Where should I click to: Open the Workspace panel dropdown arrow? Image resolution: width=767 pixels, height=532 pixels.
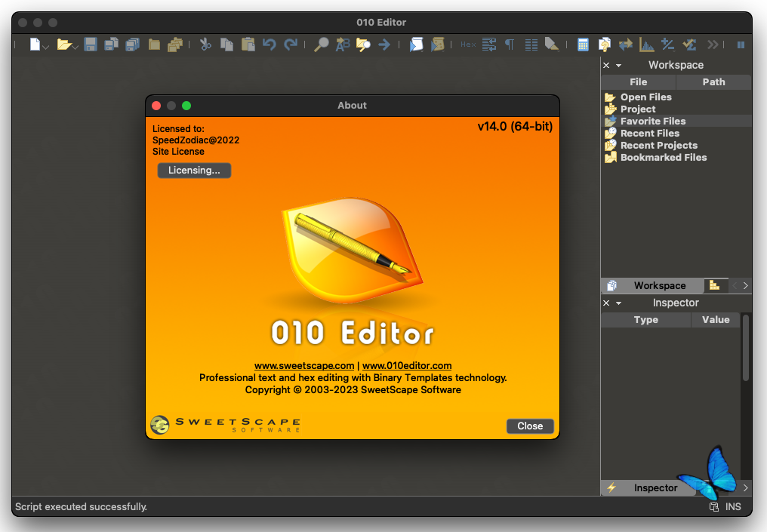pos(619,66)
